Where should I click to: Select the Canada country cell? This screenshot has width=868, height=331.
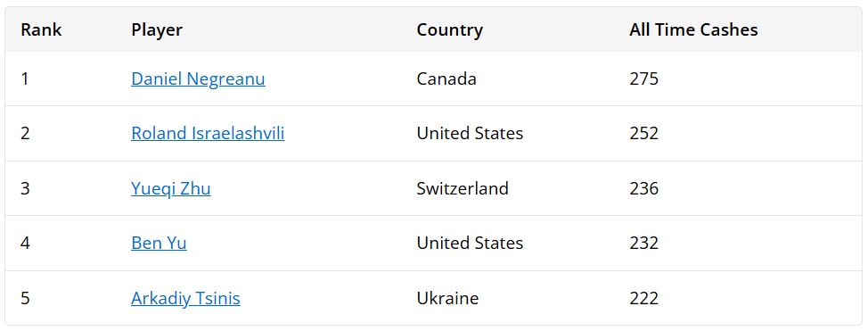point(446,79)
